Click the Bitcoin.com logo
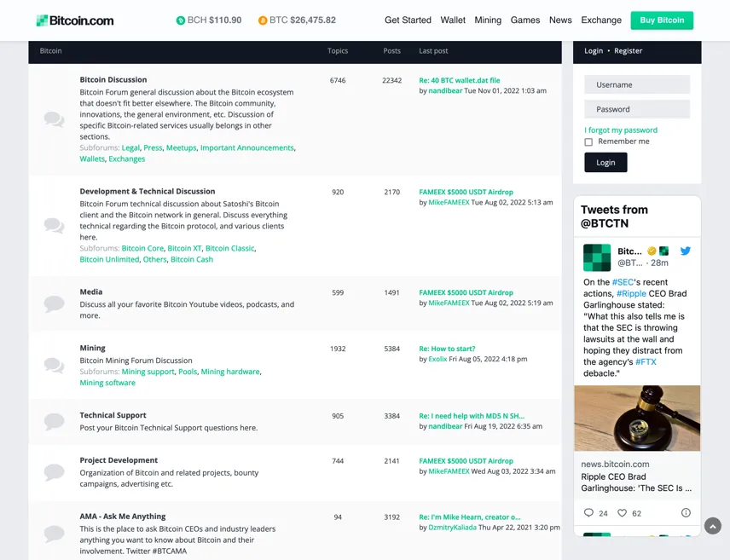730x560 pixels. click(75, 20)
